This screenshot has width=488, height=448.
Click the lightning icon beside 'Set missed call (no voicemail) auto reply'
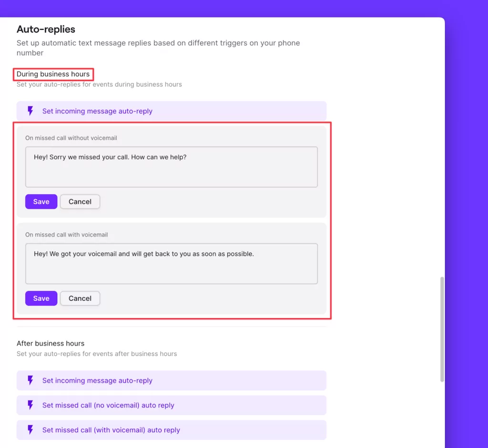pyautogui.click(x=30, y=405)
